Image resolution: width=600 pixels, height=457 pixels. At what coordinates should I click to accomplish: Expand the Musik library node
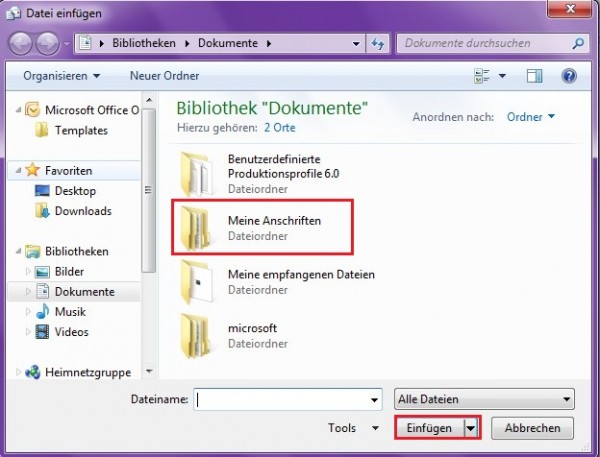[x=28, y=312]
